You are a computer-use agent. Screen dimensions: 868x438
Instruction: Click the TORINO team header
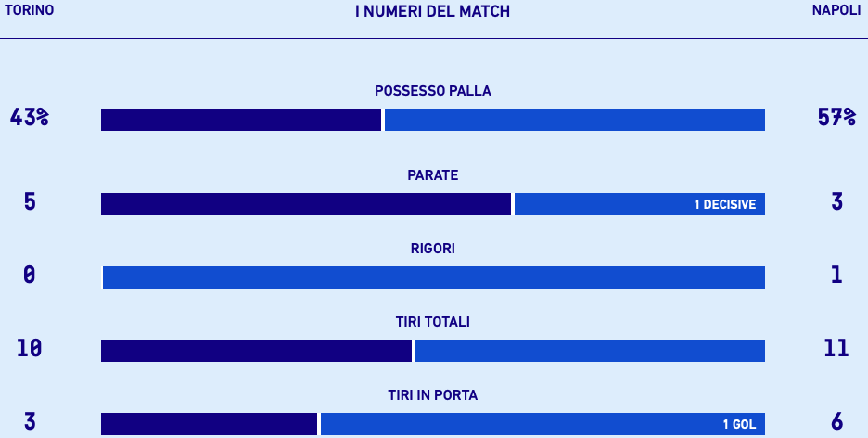point(30,10)
